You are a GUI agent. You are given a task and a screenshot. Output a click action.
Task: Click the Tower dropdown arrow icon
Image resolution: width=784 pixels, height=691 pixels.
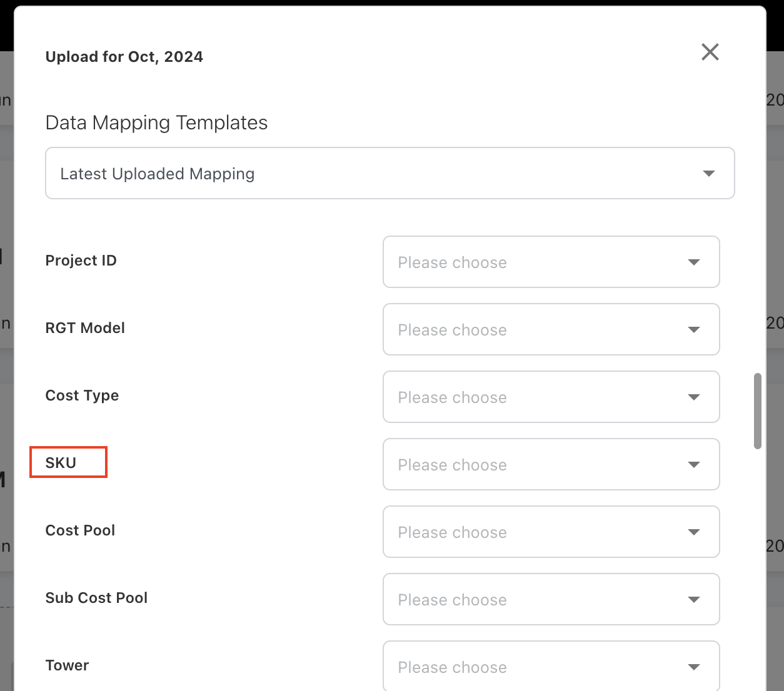pyautogui.click(x=693, y=667)
